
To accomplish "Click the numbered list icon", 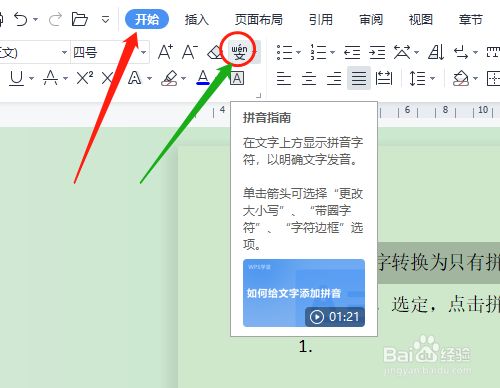I will tap(318, 52).
